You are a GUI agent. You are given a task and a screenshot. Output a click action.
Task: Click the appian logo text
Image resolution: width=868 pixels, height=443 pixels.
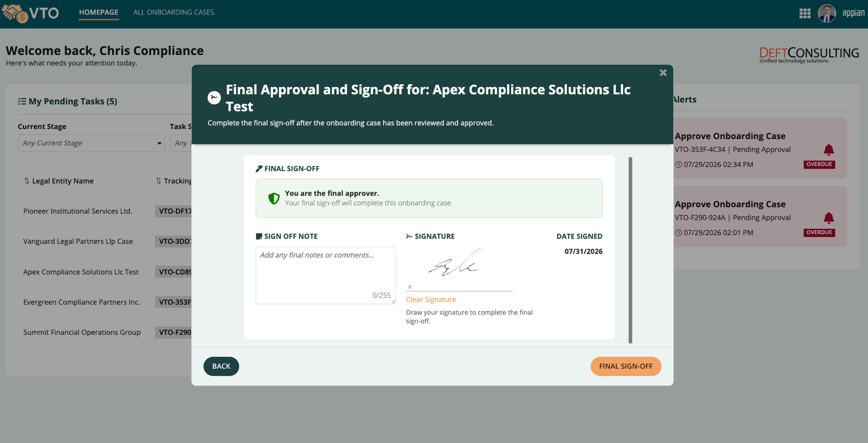(853, 13)
